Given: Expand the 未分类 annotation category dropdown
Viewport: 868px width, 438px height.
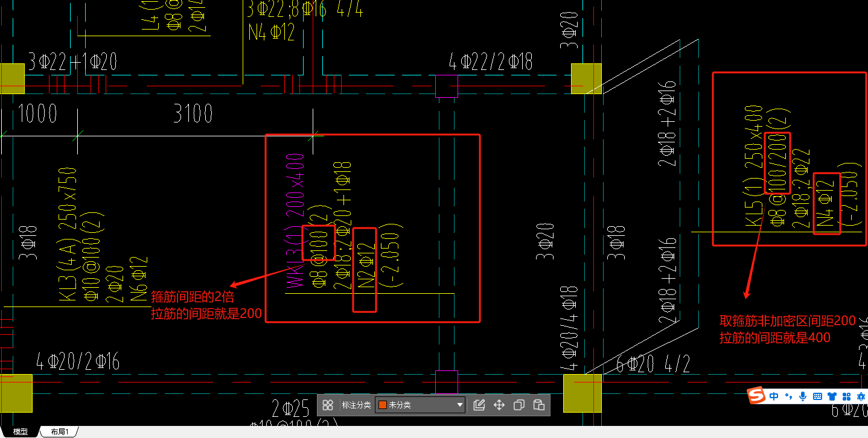Looking at the screenshot, I should (461, 405).
